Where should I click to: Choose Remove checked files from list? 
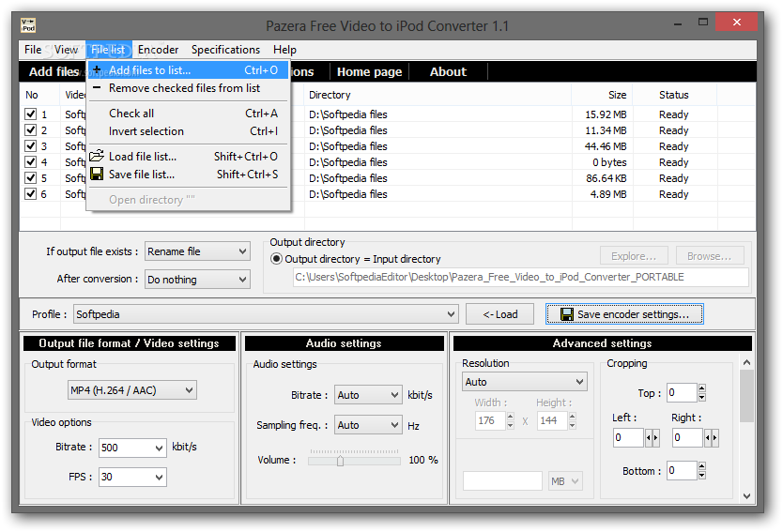coord(189,88)
